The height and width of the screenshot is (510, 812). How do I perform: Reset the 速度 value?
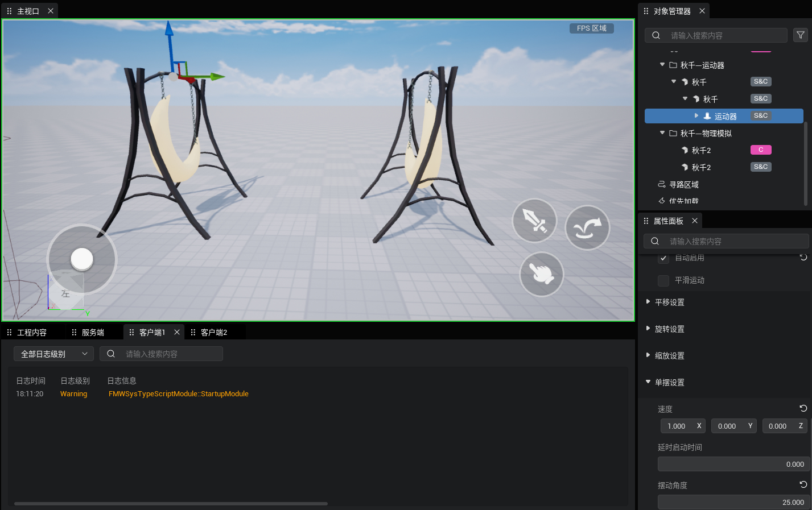803,408
